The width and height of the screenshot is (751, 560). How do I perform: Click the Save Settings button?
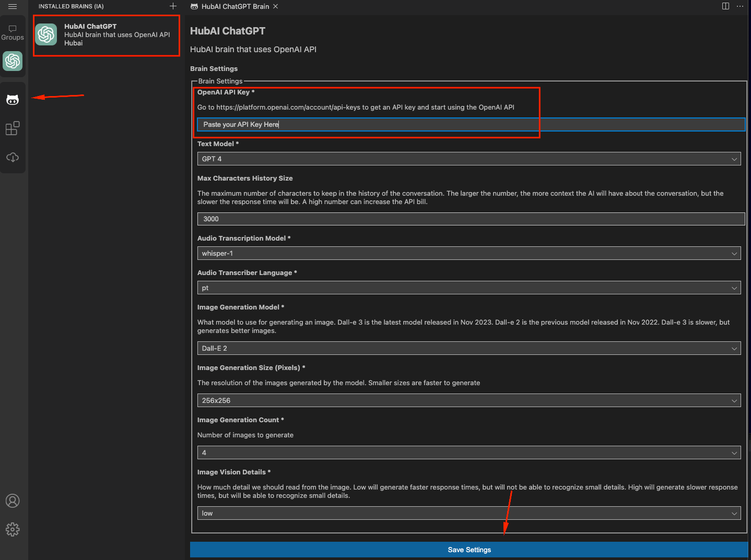(x=469, y=550)
